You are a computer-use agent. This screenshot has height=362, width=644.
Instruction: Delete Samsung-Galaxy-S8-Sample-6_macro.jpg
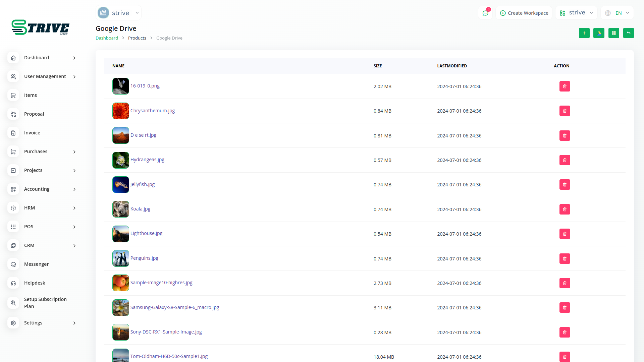pos(565,308)
